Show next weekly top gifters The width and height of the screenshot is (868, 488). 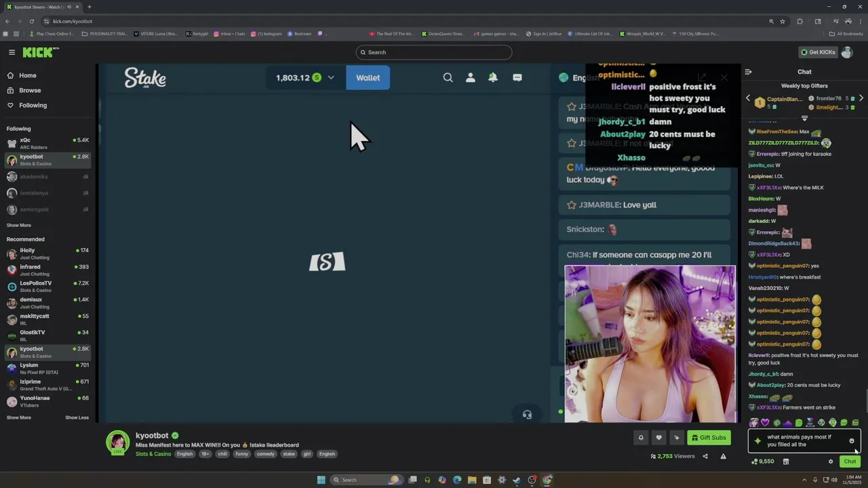point(861,98)
